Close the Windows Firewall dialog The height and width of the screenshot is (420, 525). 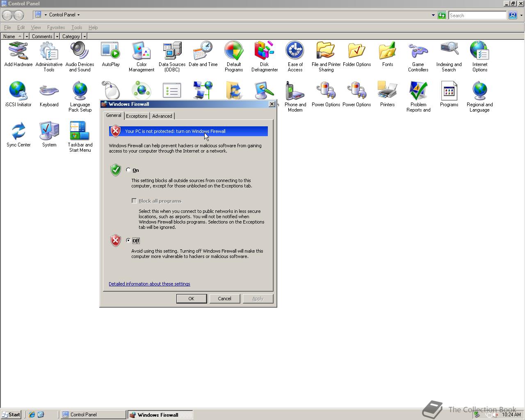tap(272, 104)
